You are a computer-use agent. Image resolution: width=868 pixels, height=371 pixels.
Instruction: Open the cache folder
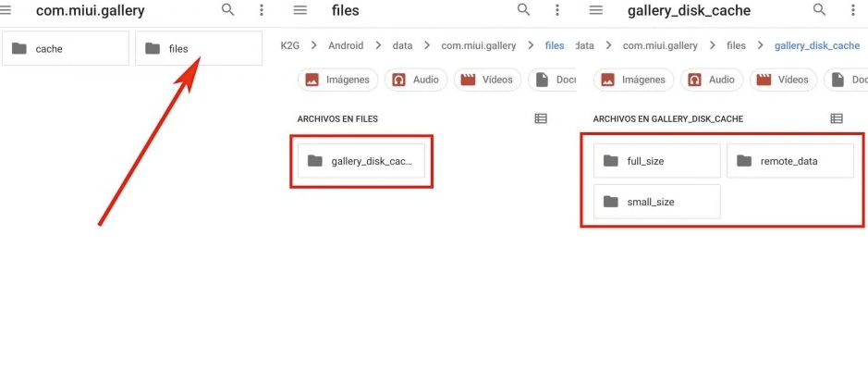(66, 49)
